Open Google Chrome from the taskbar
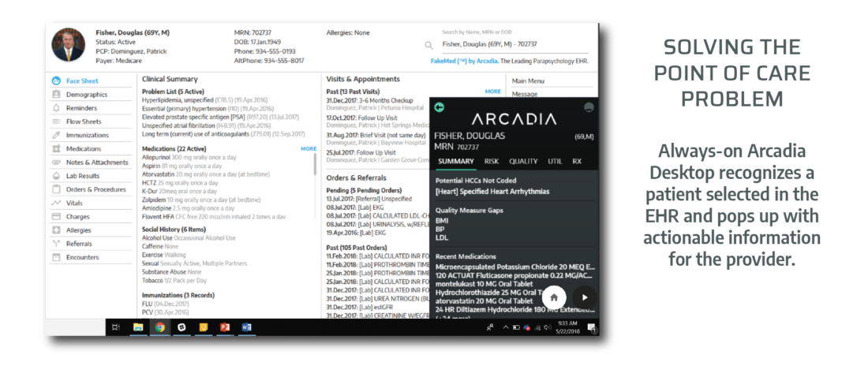 click(159, 327)
